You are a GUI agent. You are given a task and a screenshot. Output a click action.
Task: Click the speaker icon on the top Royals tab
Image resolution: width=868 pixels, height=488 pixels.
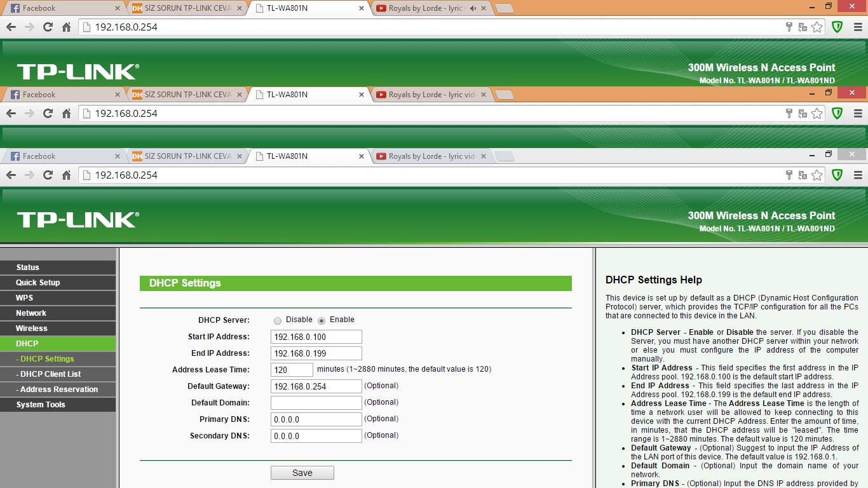click(472, 8)
